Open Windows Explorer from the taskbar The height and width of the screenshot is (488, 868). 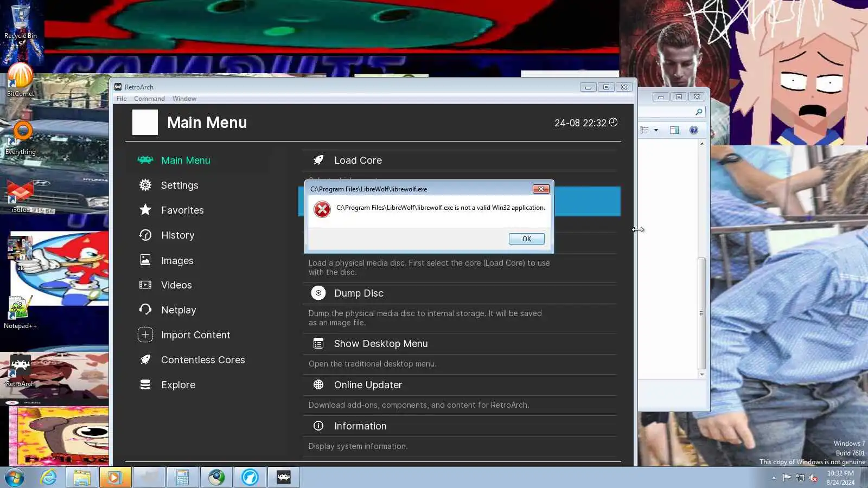tap(82, 478)
